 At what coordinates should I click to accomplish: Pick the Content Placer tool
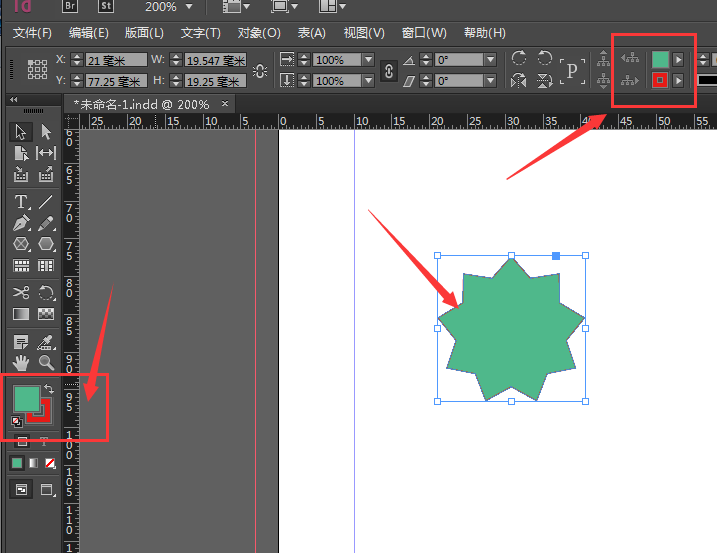pos(46,174)
